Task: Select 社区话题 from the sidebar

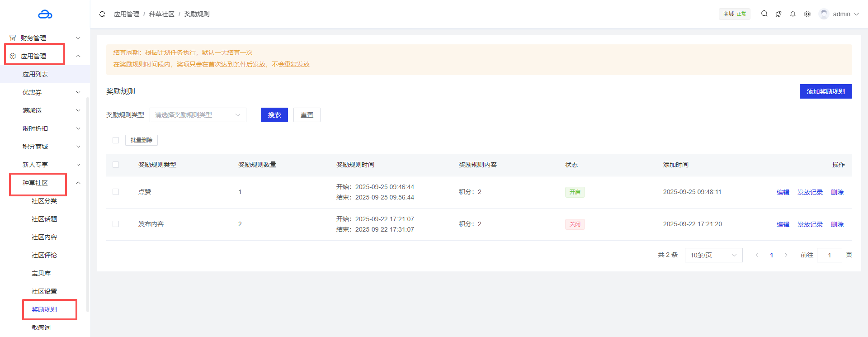Action: 44,219
